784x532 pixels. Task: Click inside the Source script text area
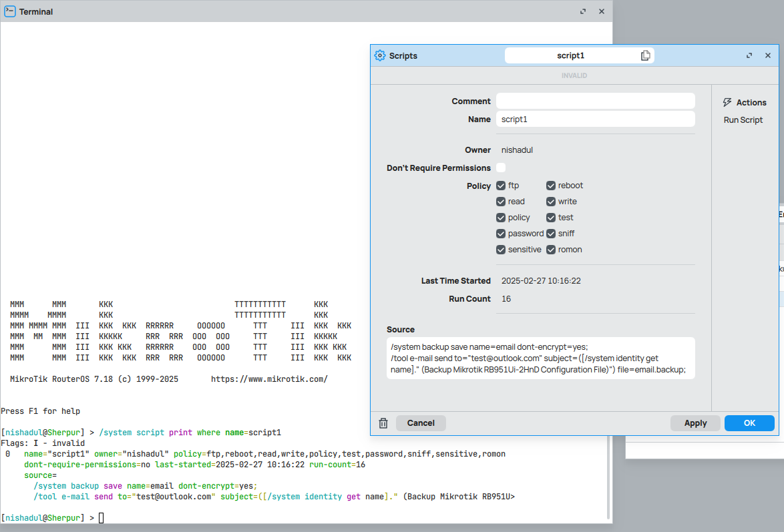[x=540, y=358]
